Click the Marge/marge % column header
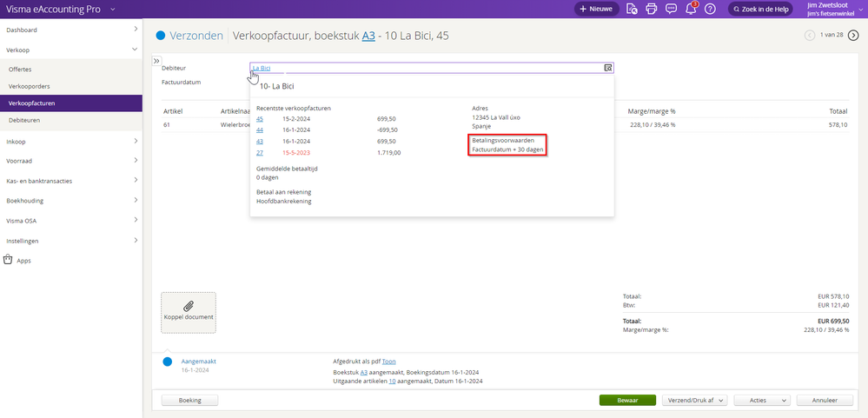Image resolution: width=868 pixels, height=418 pixels. (652, 111)
